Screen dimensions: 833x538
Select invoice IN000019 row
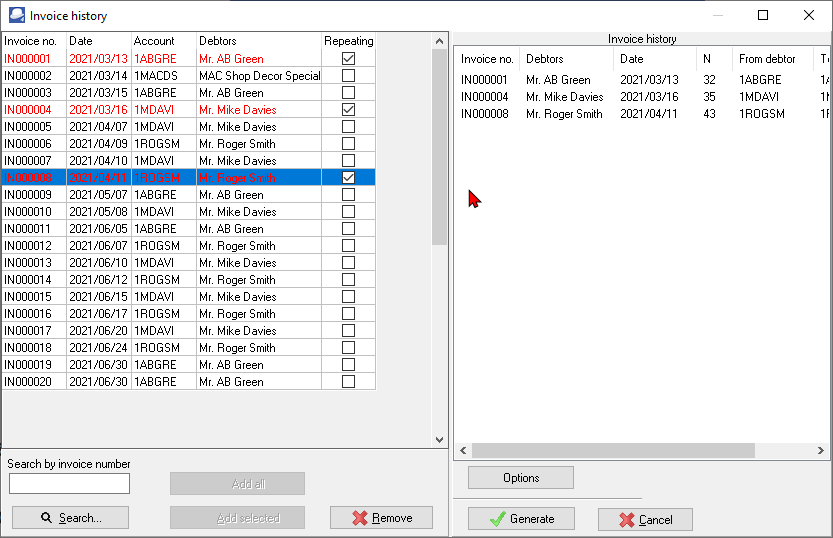188,364
